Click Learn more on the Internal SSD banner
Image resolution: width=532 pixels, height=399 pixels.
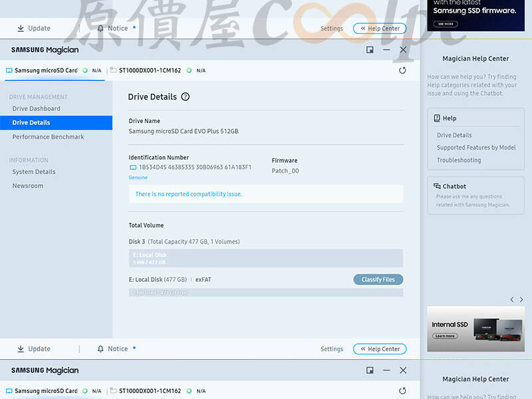click(445, 336)
